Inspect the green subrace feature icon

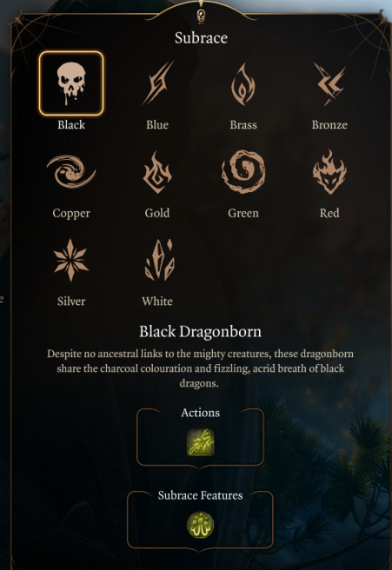[201, 525]
